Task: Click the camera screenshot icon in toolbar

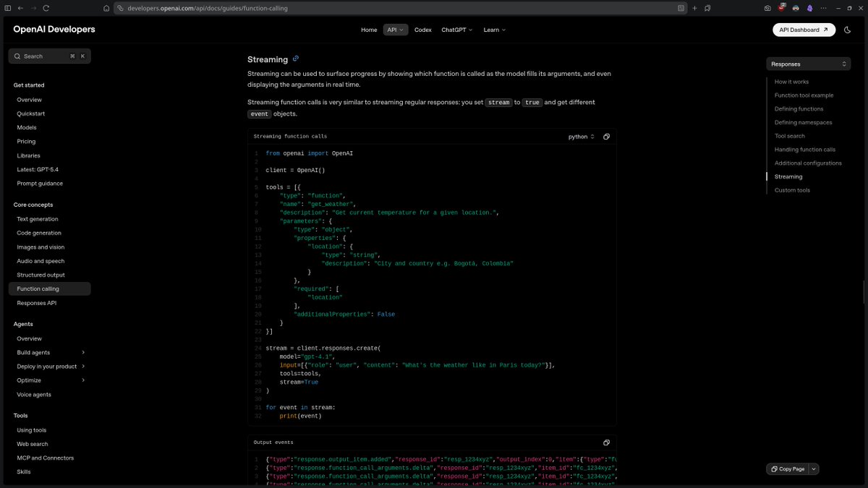Action: pos(767,8)
